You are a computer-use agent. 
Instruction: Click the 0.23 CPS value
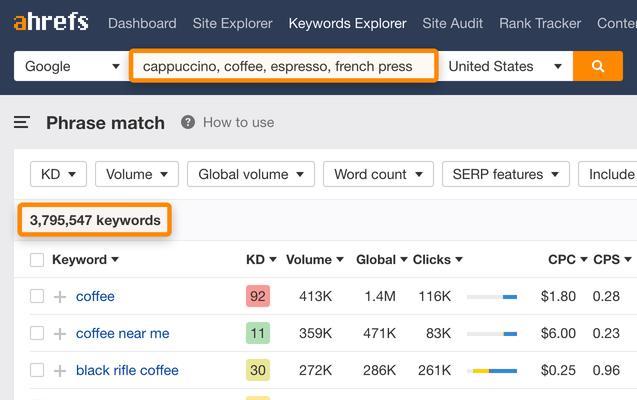point(606,333)
